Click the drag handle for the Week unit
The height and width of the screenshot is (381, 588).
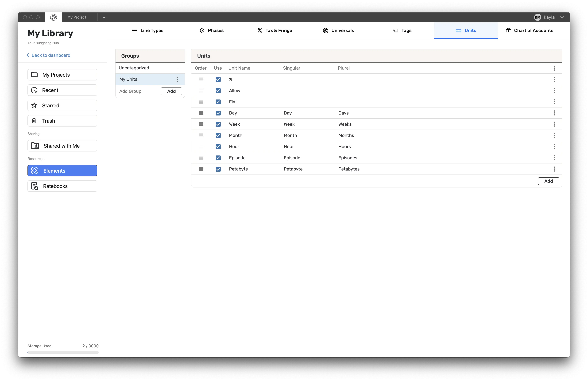pos(201,124)
